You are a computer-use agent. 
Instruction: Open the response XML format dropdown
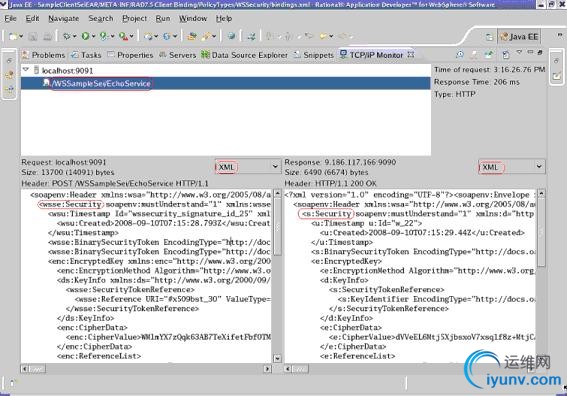pos(539,166)
